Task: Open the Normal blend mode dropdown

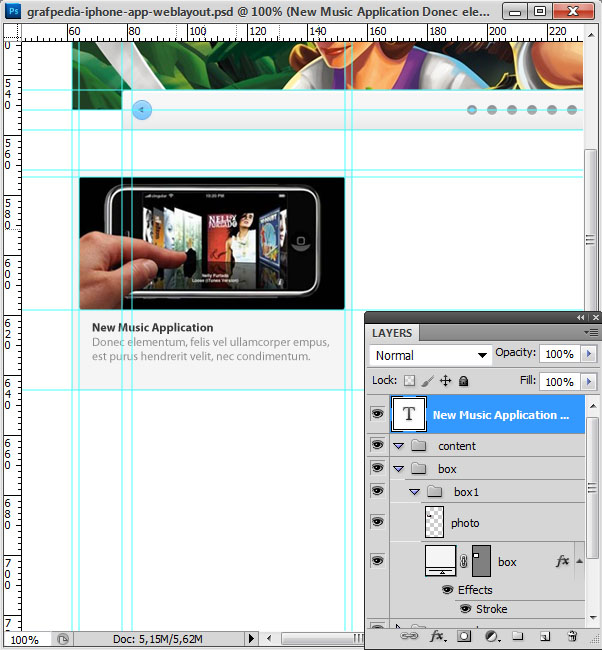Action: click(430, 355)
